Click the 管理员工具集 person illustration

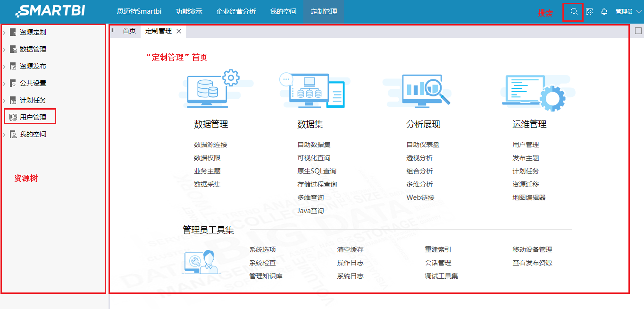point(202,262)
